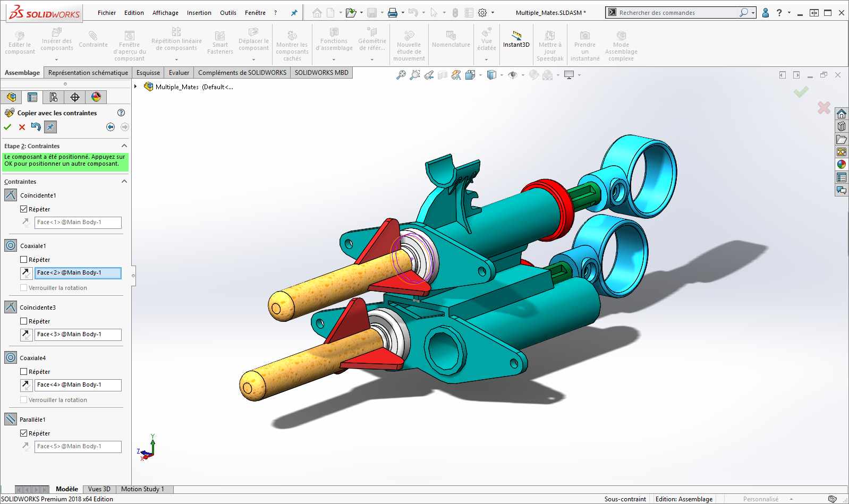This screenshot has width=849, height=504.
Task: Click the red cancel X in the PropertyManager
Action: point(22,127)
